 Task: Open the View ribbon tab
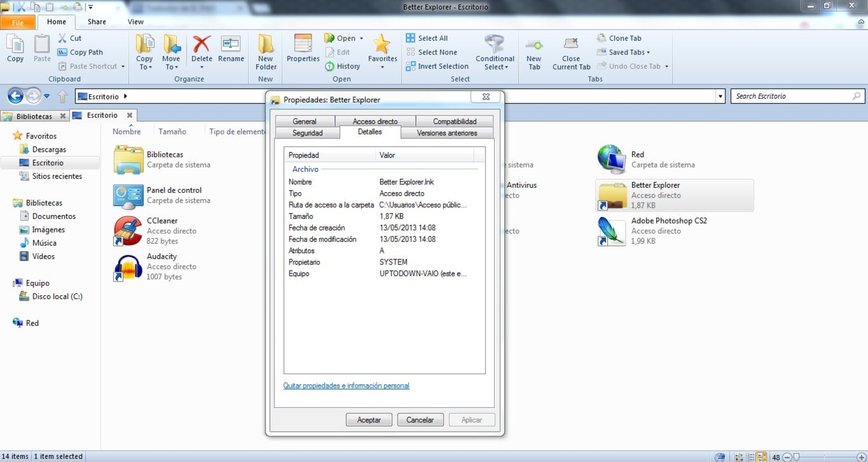click(136, 22)
